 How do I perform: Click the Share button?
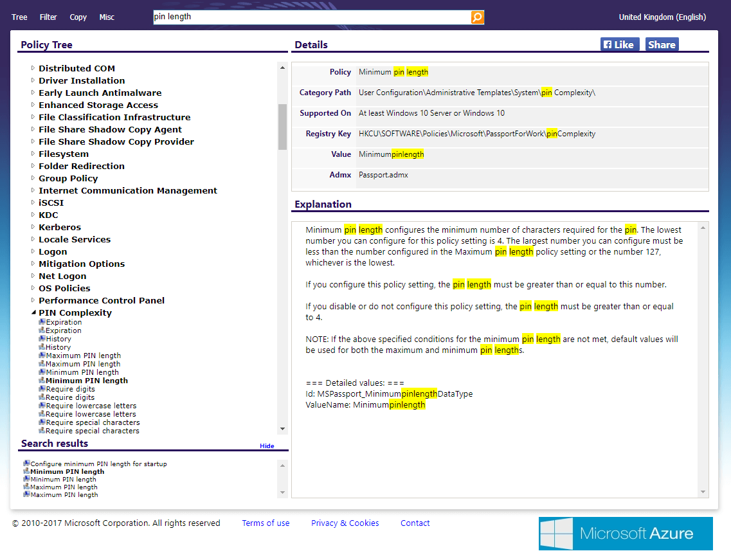[662, 44]
